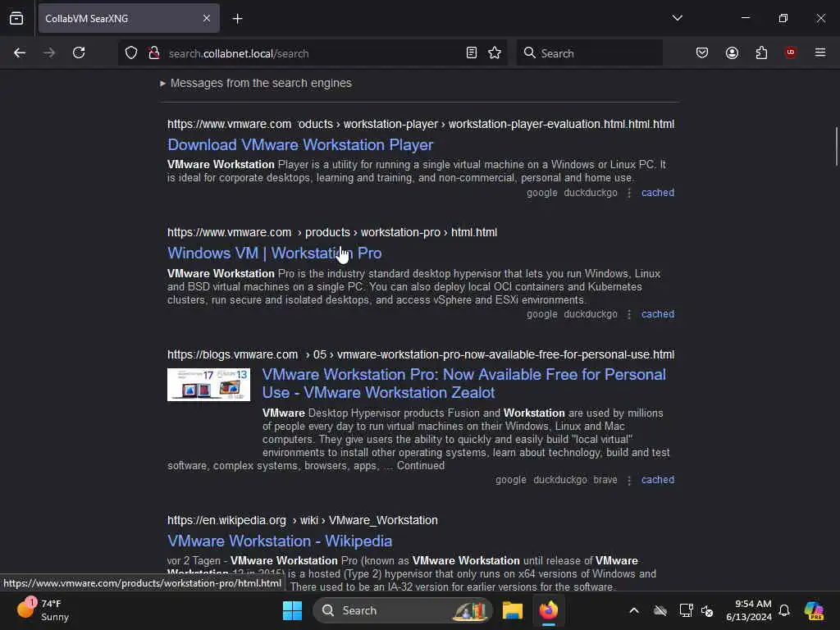The image size is (840, 630).
Task: Open VMware Workstation Pro Free Personal Use result
Action: 464,384
